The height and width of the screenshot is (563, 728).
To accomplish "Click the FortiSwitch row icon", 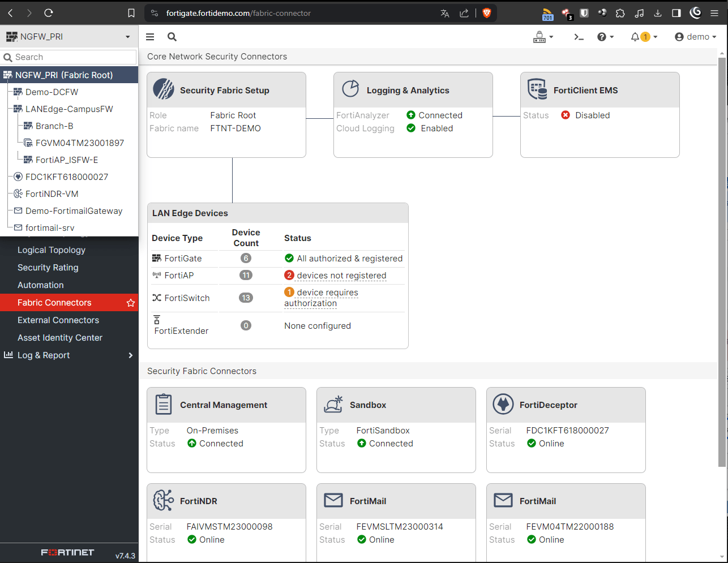I will [x=157, y=298].
